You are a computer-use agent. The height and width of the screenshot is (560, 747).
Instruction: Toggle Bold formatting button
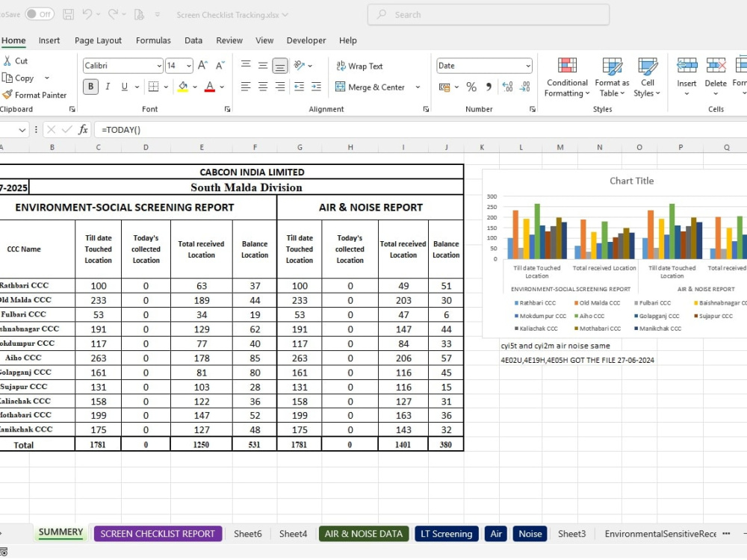coord(90,87)
